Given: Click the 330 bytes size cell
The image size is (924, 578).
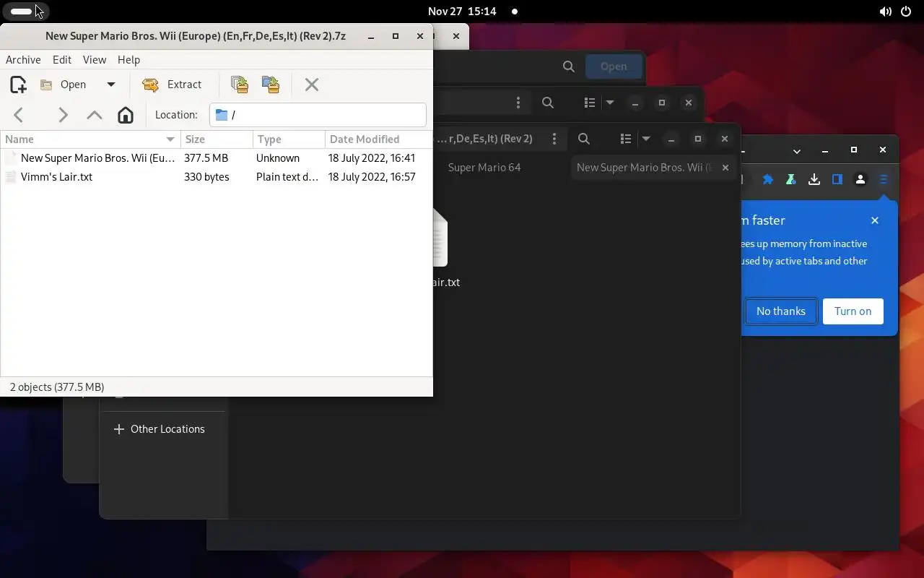Looking at the screenshot, I should click(206, 177).
